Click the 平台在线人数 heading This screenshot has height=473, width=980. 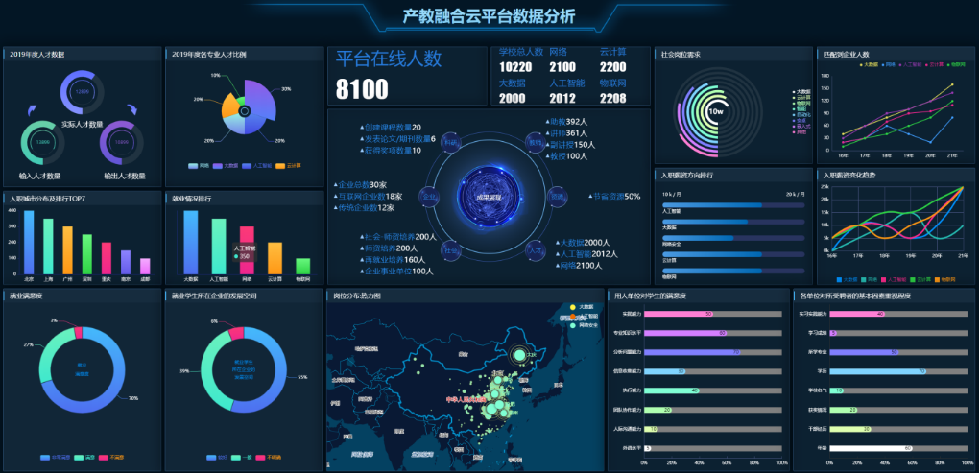[389, 59]
